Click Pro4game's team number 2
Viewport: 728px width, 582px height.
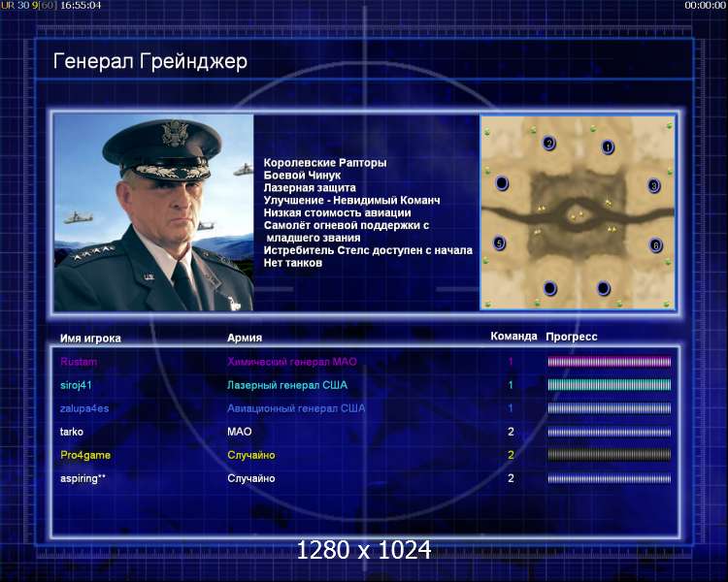(x=511, y=455)
